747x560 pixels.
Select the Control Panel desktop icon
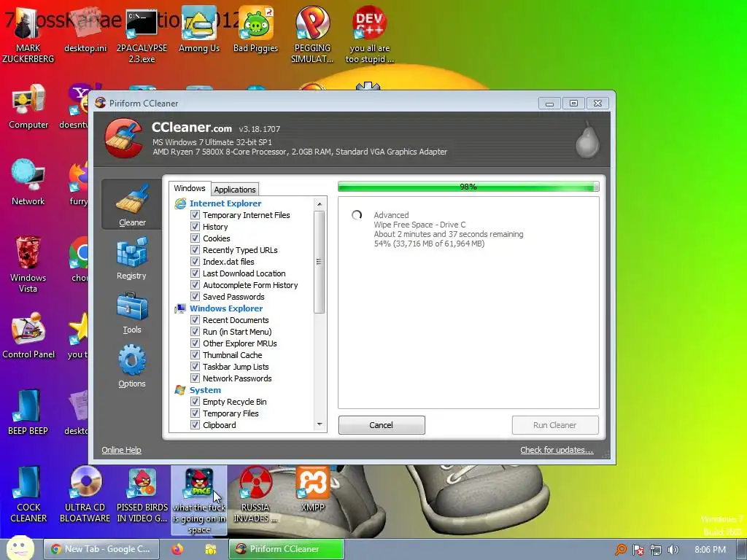click(28, 335)
